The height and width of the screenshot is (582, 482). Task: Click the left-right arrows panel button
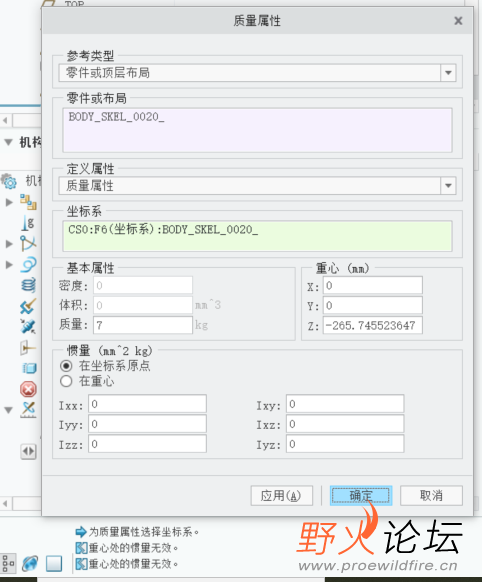click(x=28, y=451)
